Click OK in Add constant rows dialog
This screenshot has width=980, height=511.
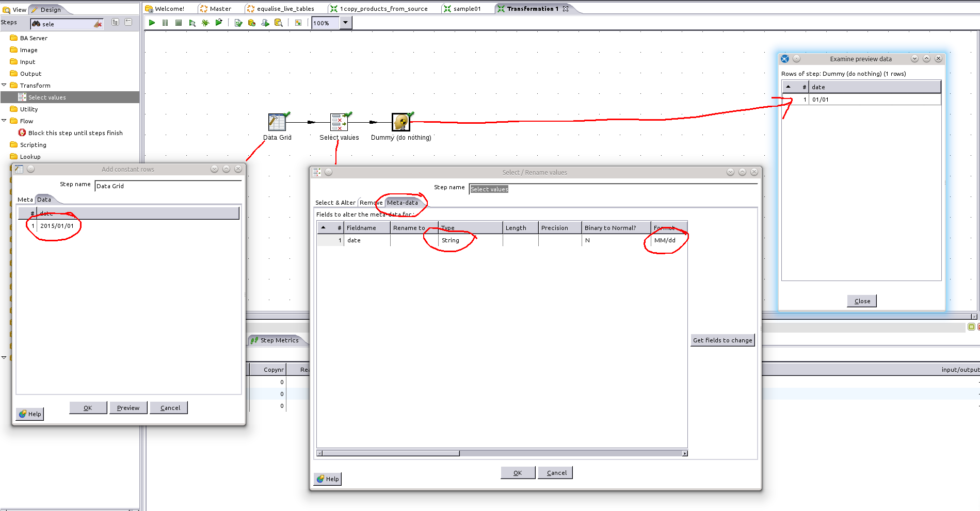[x=88, y=408]
